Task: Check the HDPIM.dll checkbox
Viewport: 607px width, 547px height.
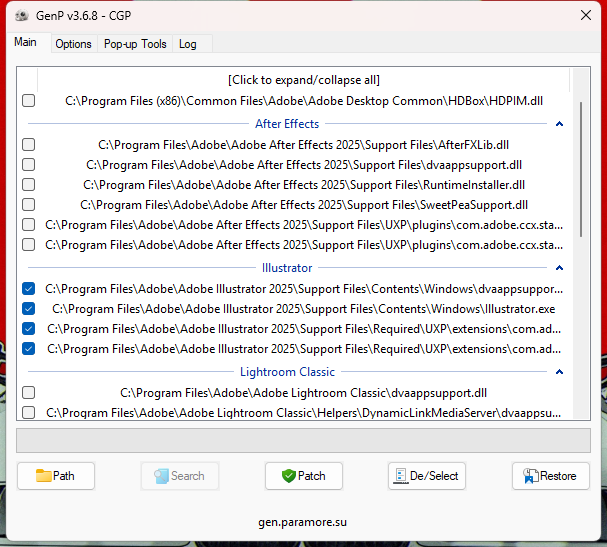Action: click(29, 101)
